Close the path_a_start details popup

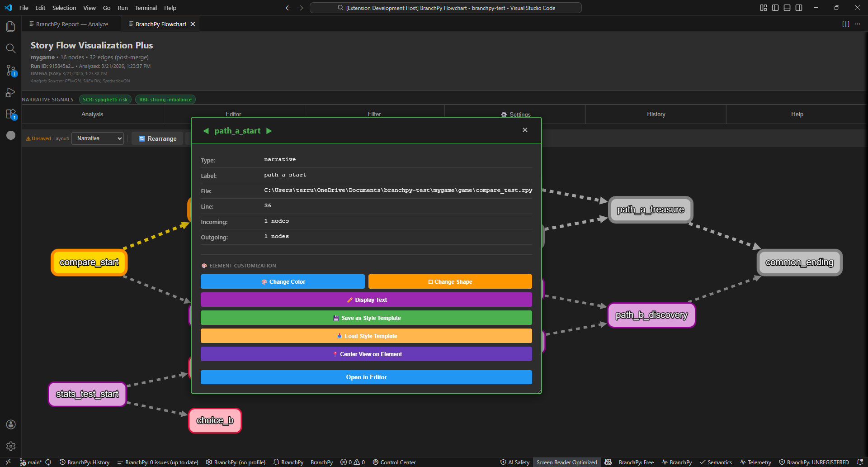pyautogui.click(x=525, y=130)
